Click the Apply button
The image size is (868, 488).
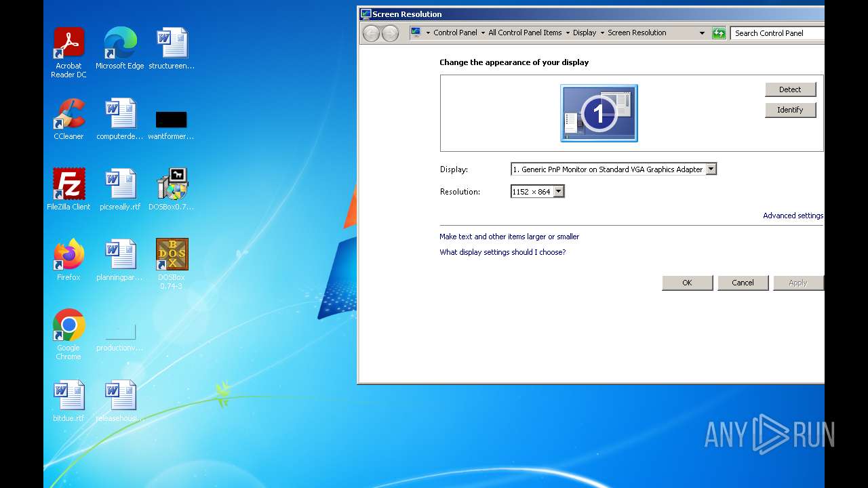(798, 283)
